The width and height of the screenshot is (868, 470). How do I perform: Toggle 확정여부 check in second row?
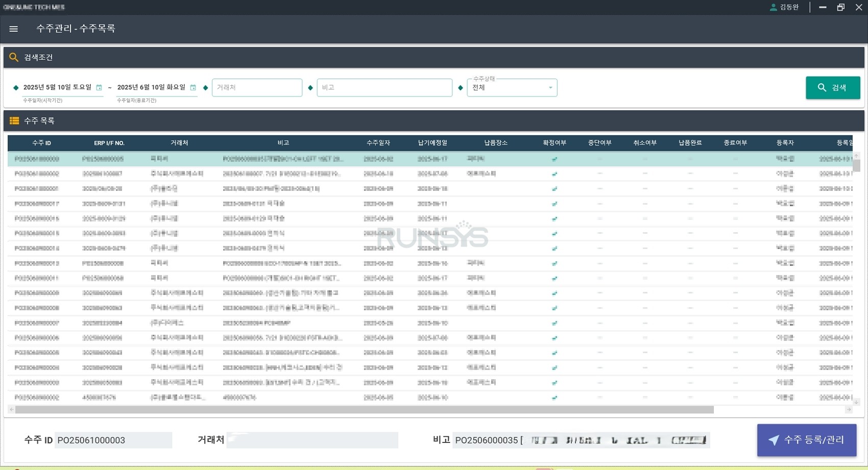click(x=554, y=174)
